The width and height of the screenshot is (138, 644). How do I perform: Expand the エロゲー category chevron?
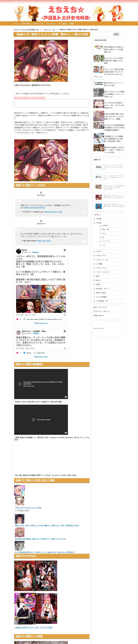pyautogui.click(x=94, y=251)
